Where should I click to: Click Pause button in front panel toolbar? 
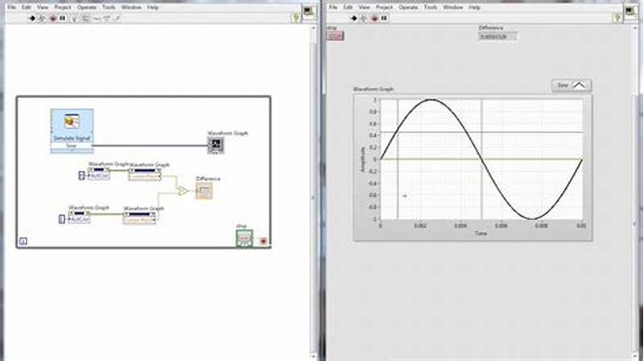point(384,18)
